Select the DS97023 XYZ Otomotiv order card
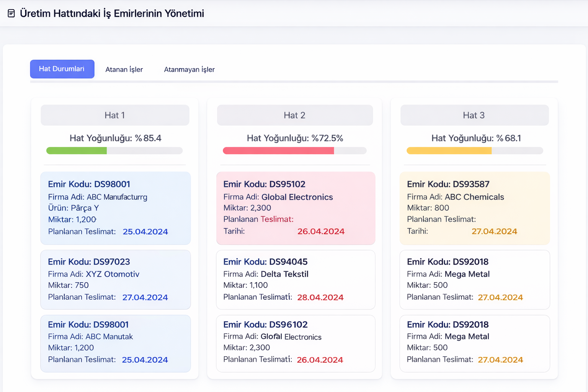 coord(115,279)
